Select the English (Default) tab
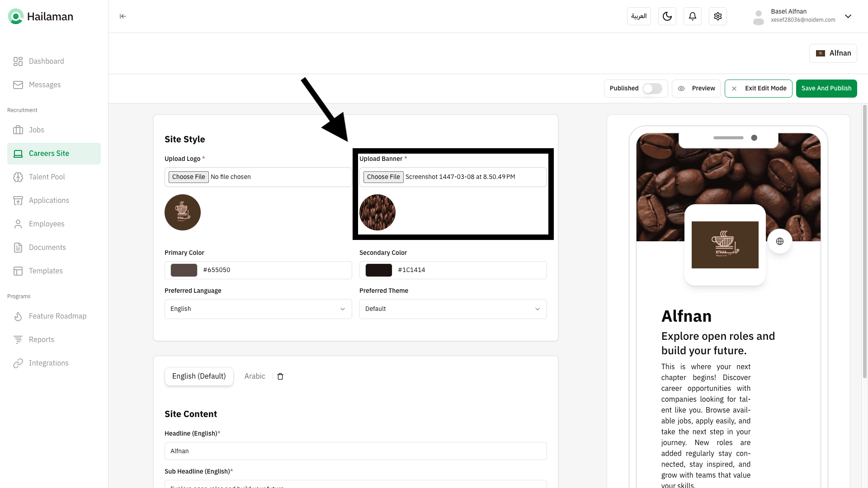Viewport: 868px width, 488px height. pos(199,376)
